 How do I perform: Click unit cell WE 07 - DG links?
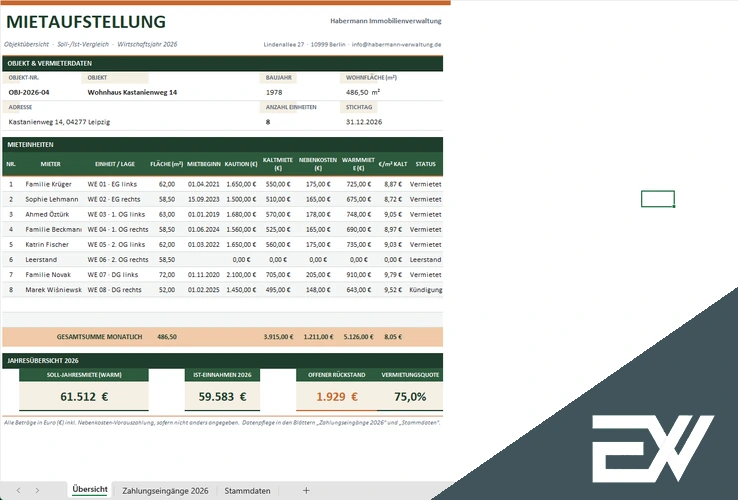coord(113,274)
